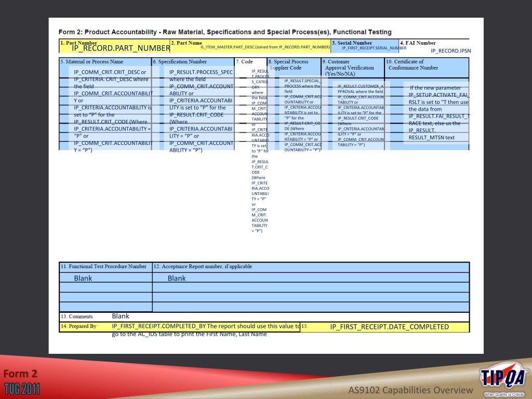Screen dimensions: 532x399
Task: Click '6. Specification Number' column header
Action: click(179, 62)
